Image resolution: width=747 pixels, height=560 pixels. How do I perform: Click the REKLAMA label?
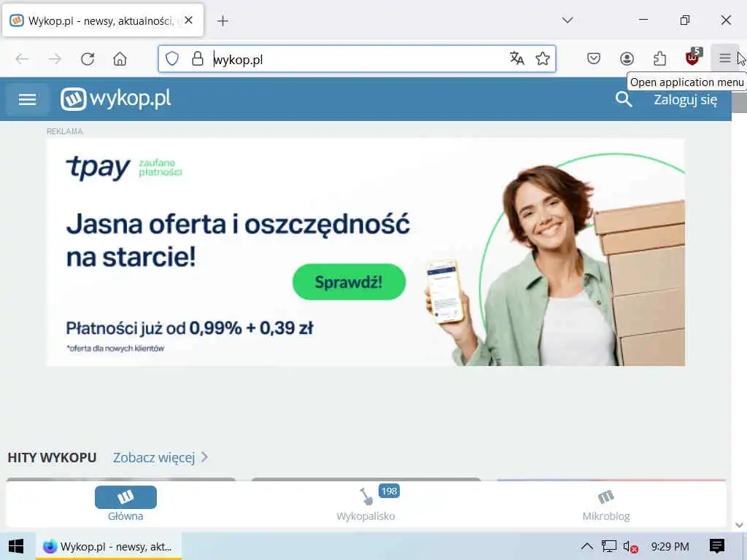pos(65,131)
